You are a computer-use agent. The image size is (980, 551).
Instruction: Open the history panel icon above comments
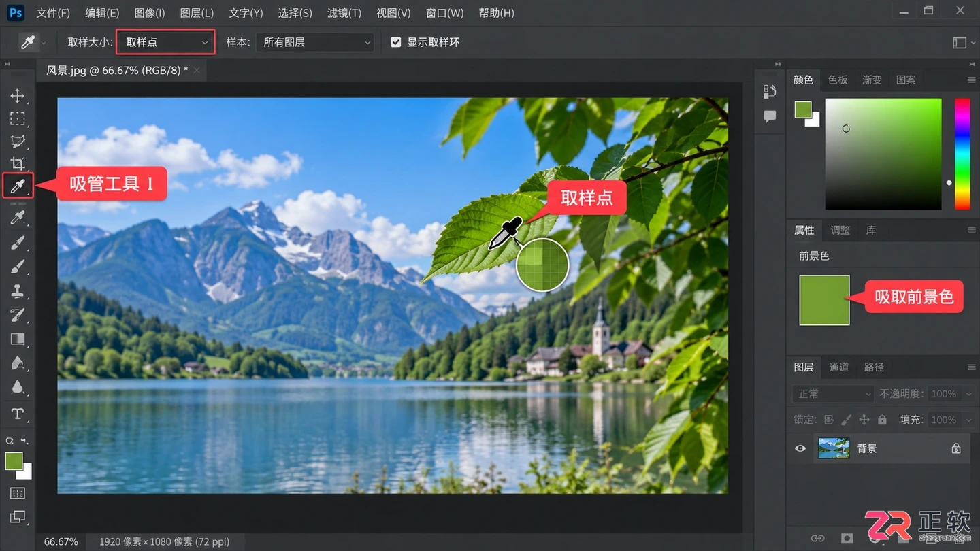tap(770, 91)
